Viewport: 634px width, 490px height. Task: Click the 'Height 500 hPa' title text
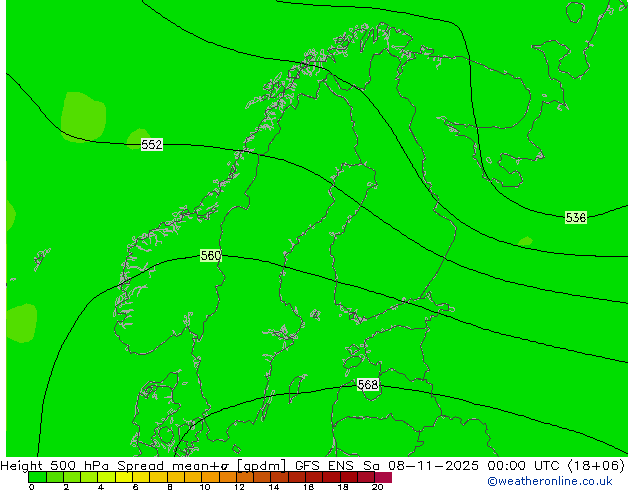click(55, 466)
